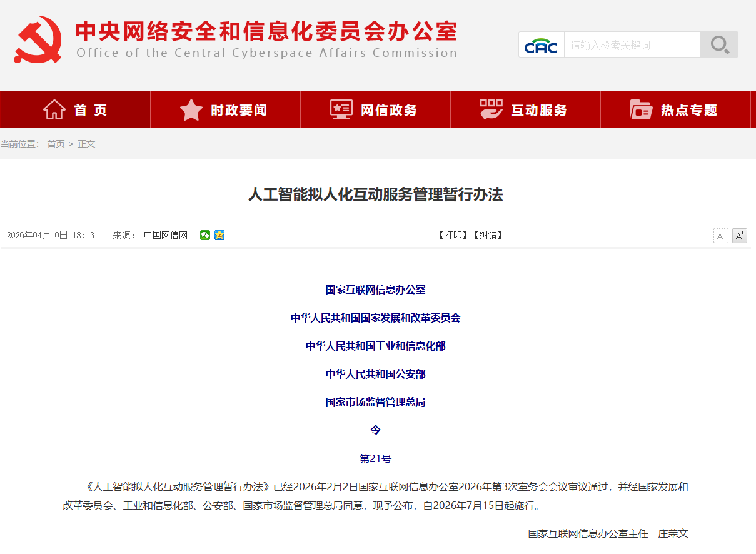
Task: Click the magnifier search button
Action: [719, 44]
